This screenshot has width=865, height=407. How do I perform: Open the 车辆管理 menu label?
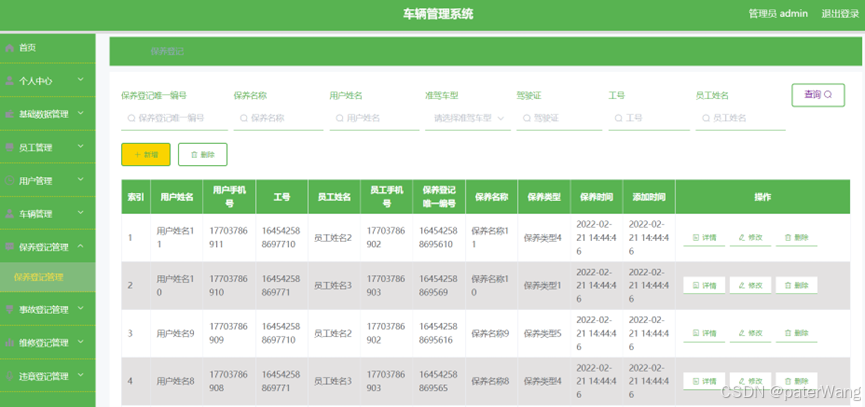tap(36, 213)
